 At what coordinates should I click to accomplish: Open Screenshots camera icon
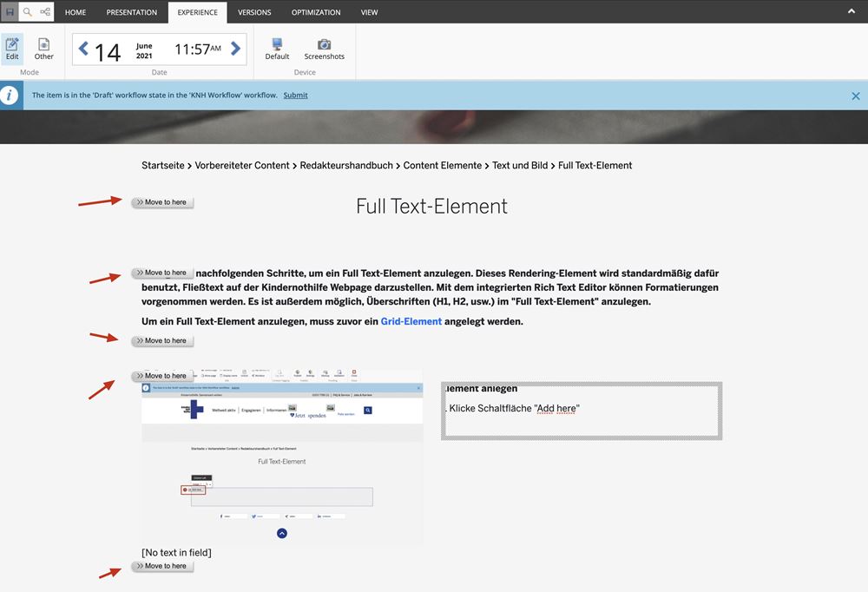(324, 49)
